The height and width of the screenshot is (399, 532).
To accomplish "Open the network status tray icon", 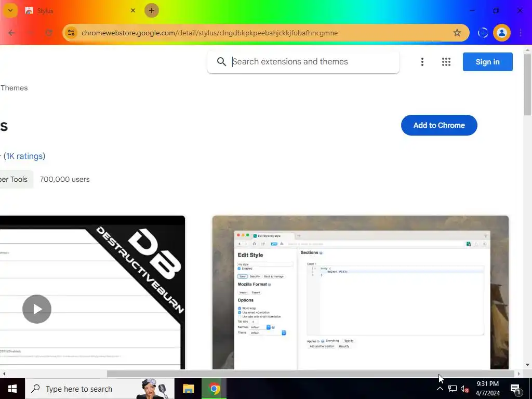I will coord(453,389).
